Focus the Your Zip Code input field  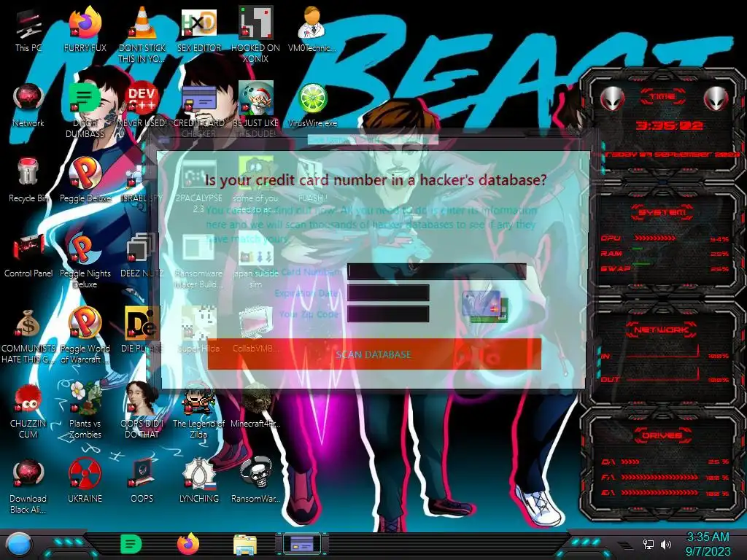(388, 314)
